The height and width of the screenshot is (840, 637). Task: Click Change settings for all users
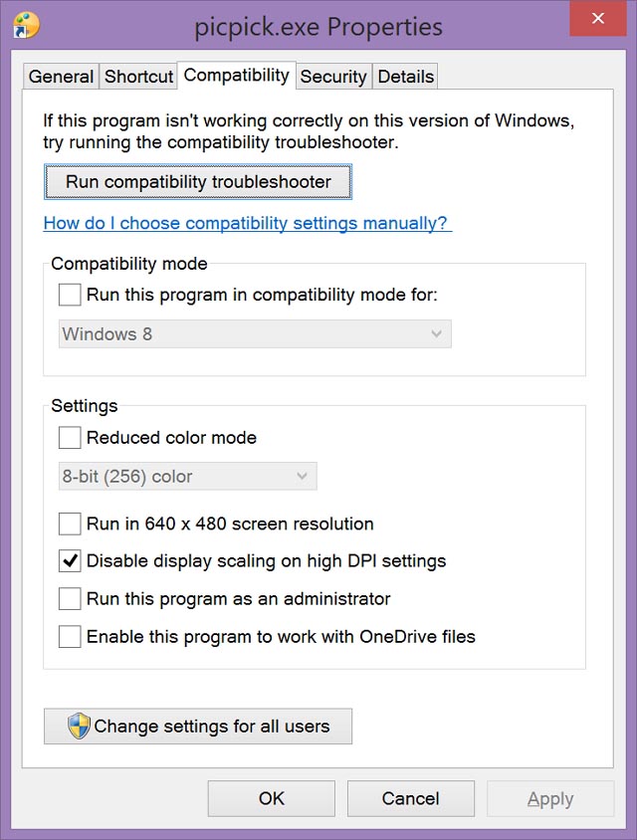click(x=197, y=726)
